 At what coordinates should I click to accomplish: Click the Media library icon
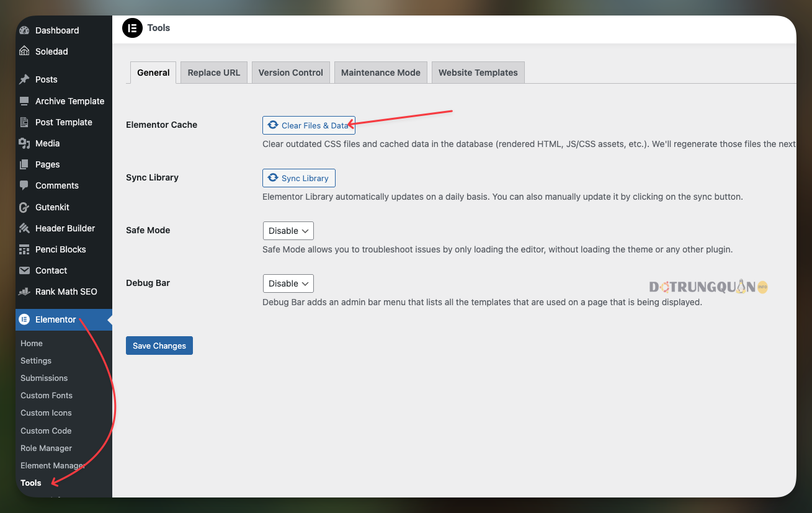(x=24, y=143)
